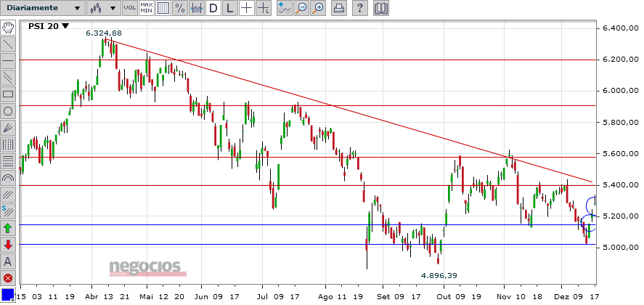Select the hand pan tool
Screen dimensions: 644x305
[x=8, y=28]
